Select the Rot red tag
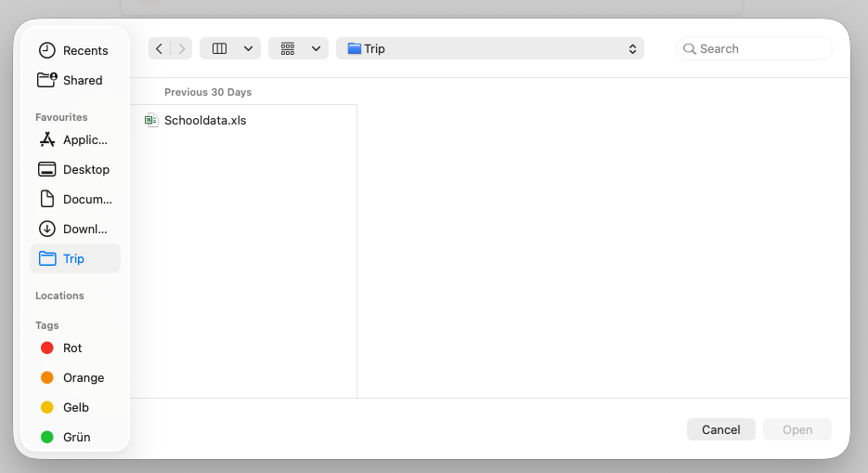This screenshot has height=473, width=868. 47,348
